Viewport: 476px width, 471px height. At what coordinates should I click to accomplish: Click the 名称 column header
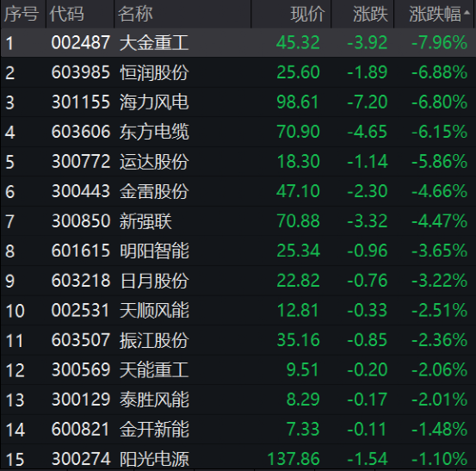[x=135, y=14]
